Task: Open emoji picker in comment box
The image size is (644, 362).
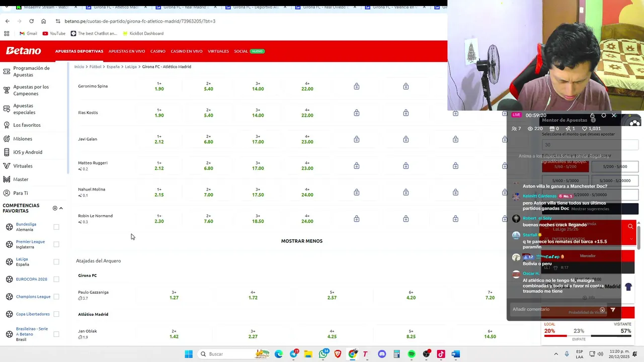Action: (x=602, y=310)
